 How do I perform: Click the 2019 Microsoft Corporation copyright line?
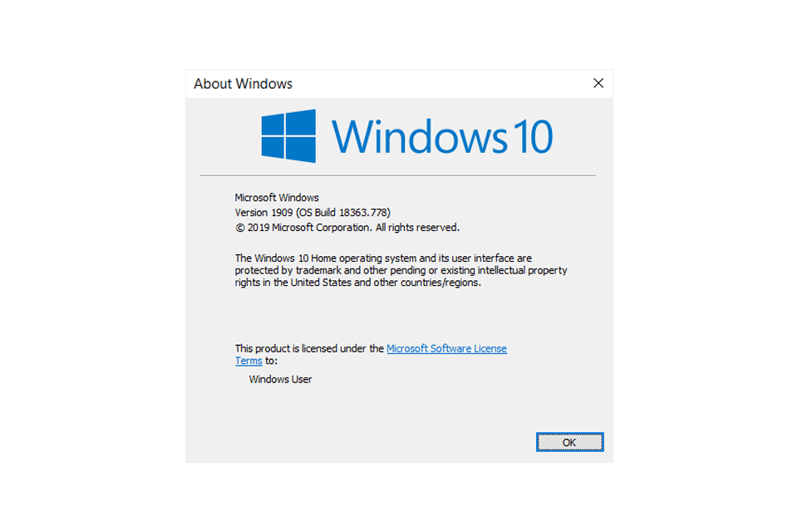click(x=347, y=228)
